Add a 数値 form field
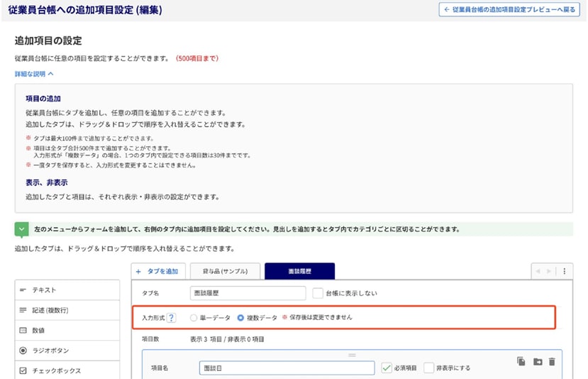The width and height of the screenshot is (588, 379). [x=67, y=330]
